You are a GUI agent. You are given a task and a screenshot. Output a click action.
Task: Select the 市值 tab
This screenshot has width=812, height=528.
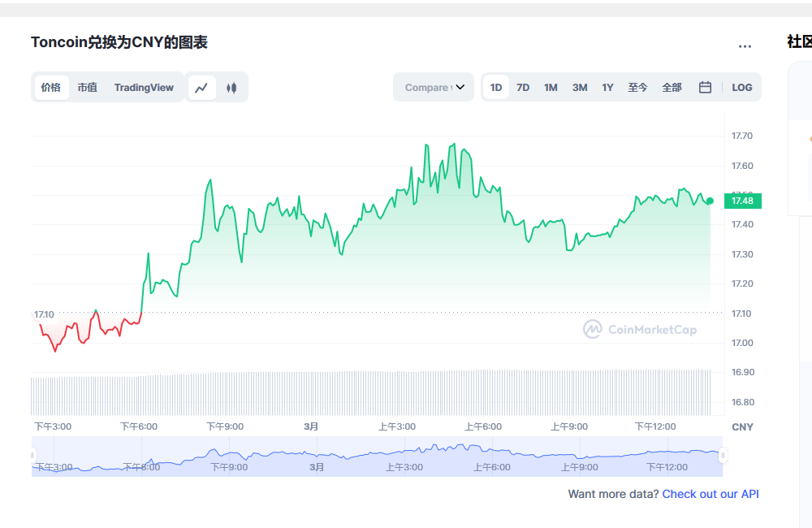[x=87, y=87]
